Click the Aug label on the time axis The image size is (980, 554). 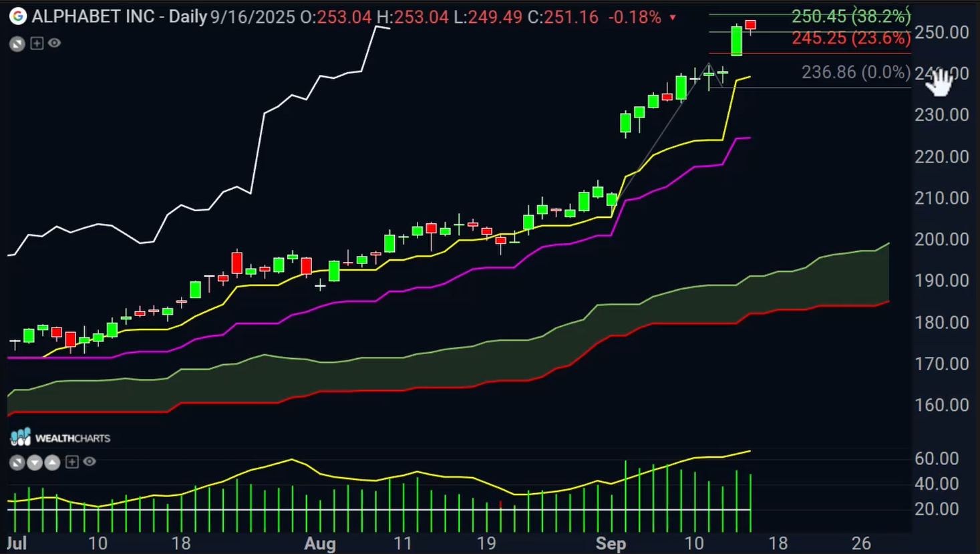click(320, 543)
